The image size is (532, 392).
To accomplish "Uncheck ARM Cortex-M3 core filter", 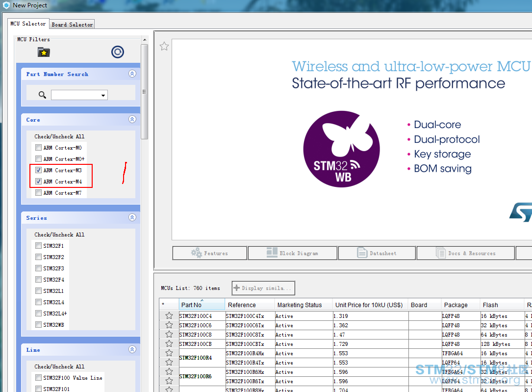I will click(38, 170).
